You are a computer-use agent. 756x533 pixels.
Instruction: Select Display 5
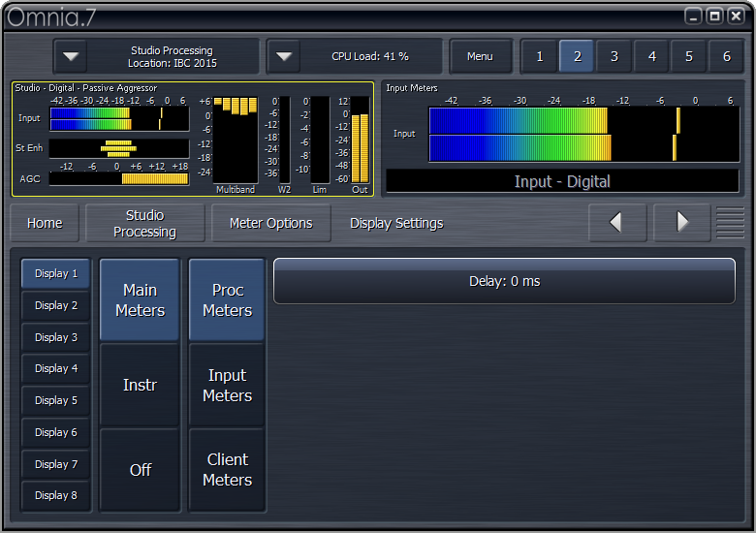(56, 400)
